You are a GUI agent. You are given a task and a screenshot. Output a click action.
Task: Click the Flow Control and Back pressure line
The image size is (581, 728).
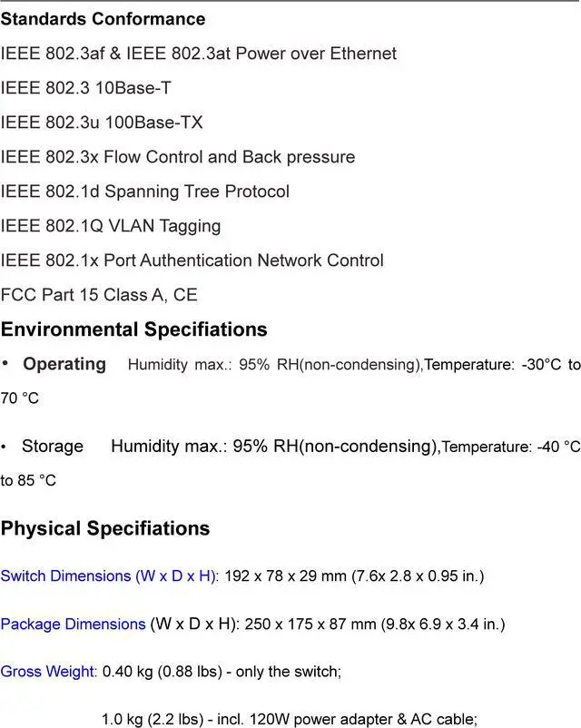click(x=177, y=157)
